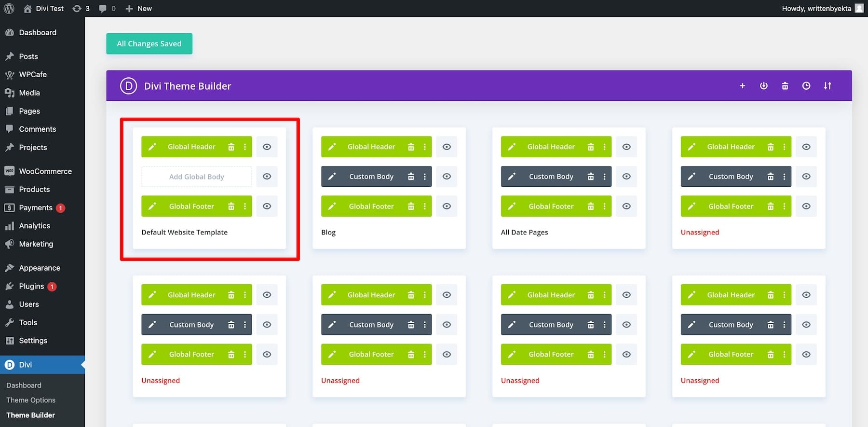Toggle visibility of Global Footer in Default Website Template
The image size is (868, 427).
[267, 206]
